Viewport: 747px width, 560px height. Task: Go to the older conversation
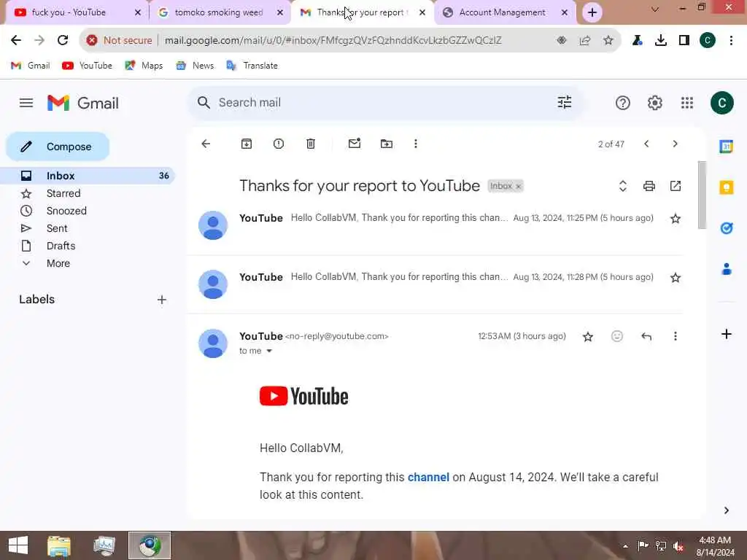point(675,144)
